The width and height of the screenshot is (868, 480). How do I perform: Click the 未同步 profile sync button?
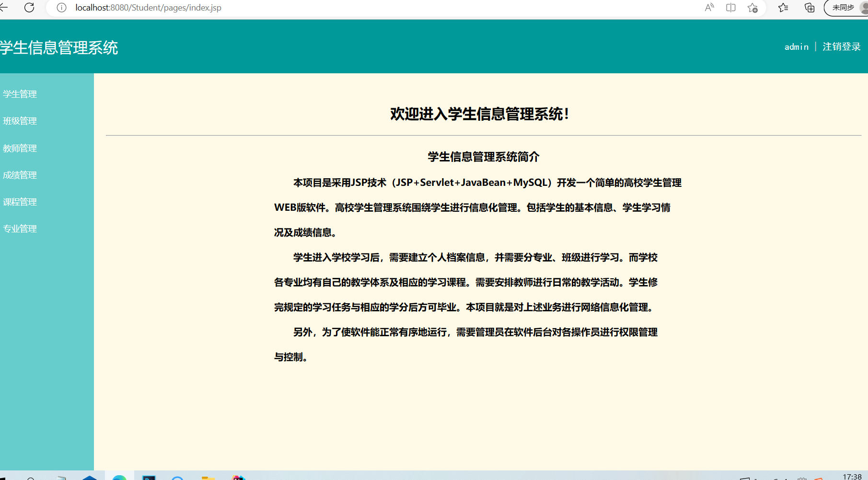tap(846, 8)
